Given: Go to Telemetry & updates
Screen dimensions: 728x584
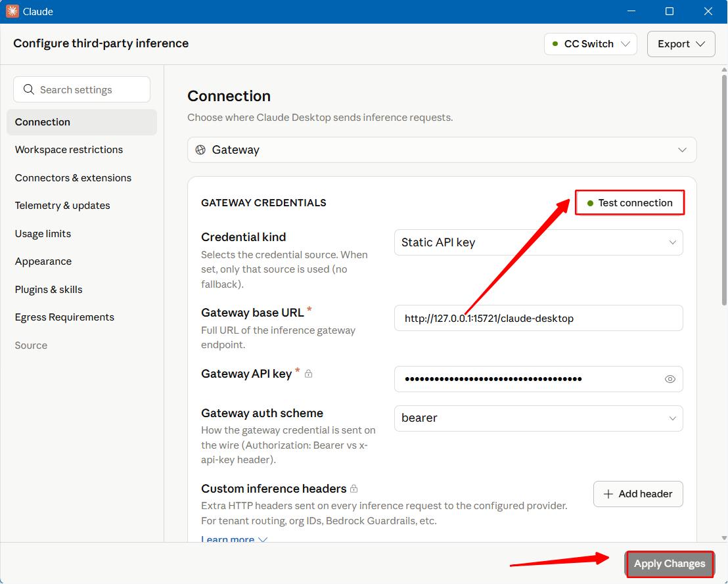Looking at the screenshot, I should 62,205.
